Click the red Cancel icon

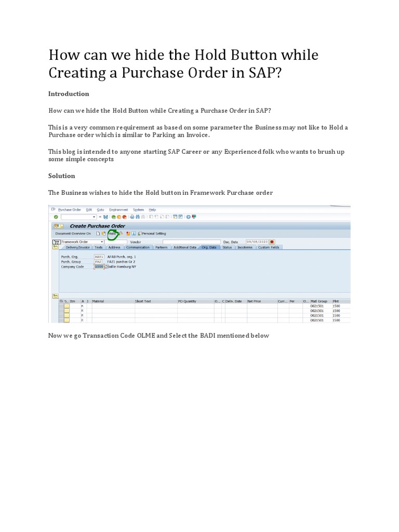[x=125, y=217]
